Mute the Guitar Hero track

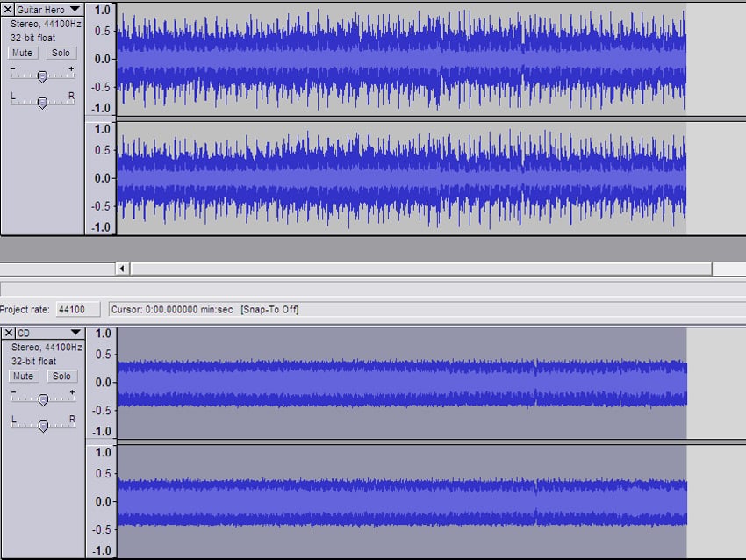(23, 53)
